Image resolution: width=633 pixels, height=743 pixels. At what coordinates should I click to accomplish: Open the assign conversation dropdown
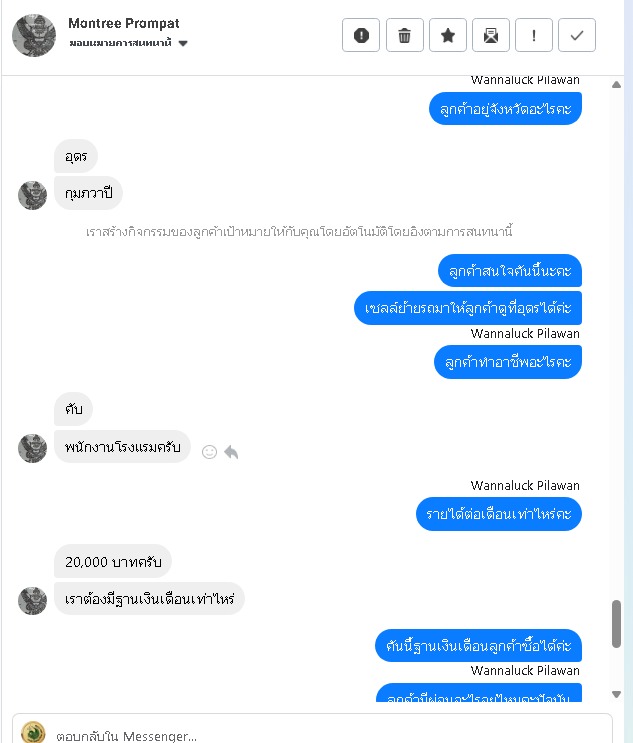[128, 43]
